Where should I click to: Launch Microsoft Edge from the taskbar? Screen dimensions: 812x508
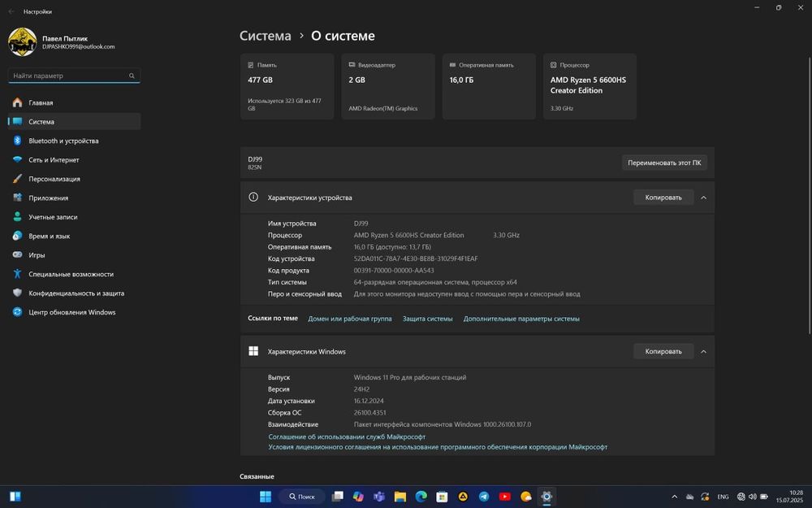pyautogui.click(x=421, y=497)
